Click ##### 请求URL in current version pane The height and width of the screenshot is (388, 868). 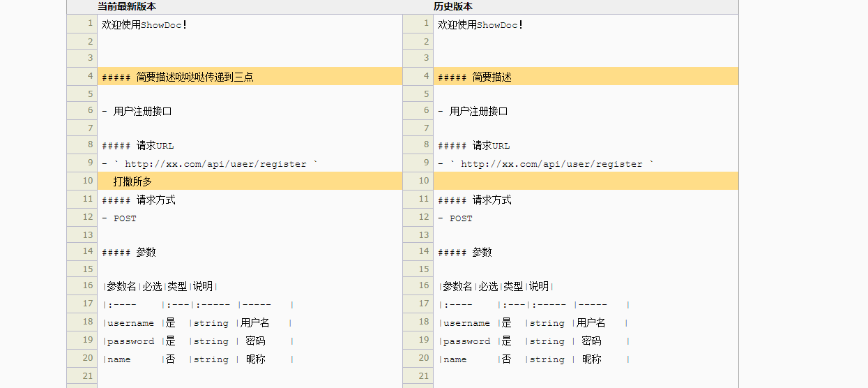(x=138, y=146)
